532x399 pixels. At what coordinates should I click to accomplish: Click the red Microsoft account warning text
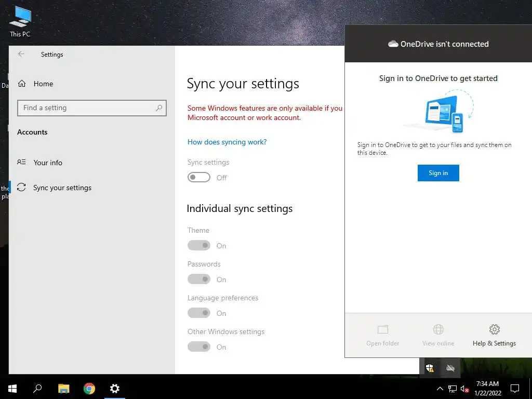(x=264, y=113)
